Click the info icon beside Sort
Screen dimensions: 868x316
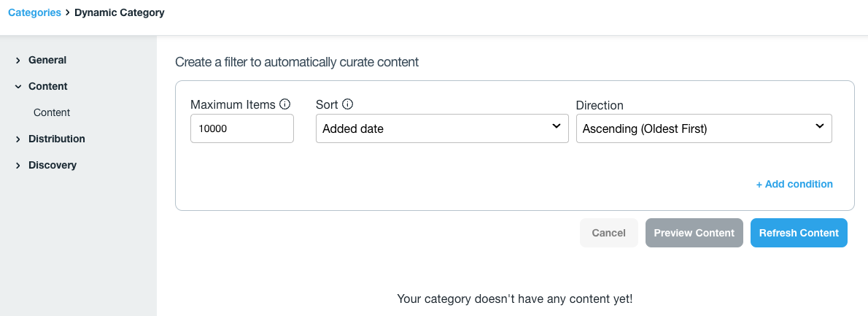tap(348, 104)
